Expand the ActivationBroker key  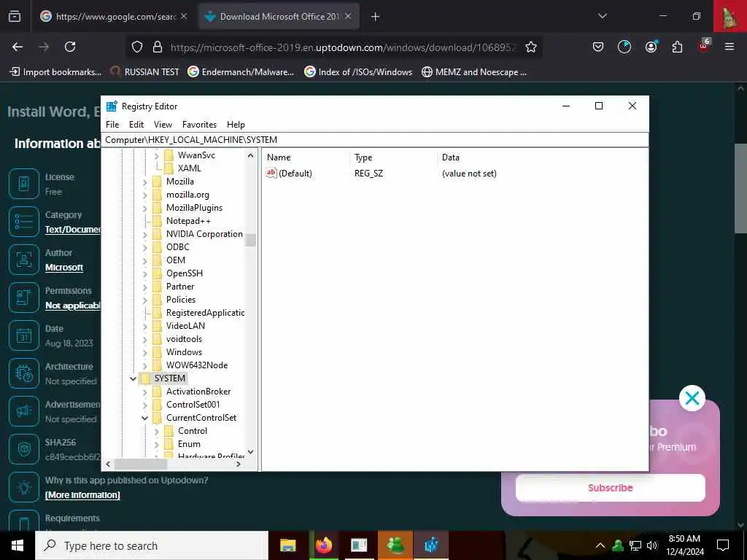(x=145, y=392)
